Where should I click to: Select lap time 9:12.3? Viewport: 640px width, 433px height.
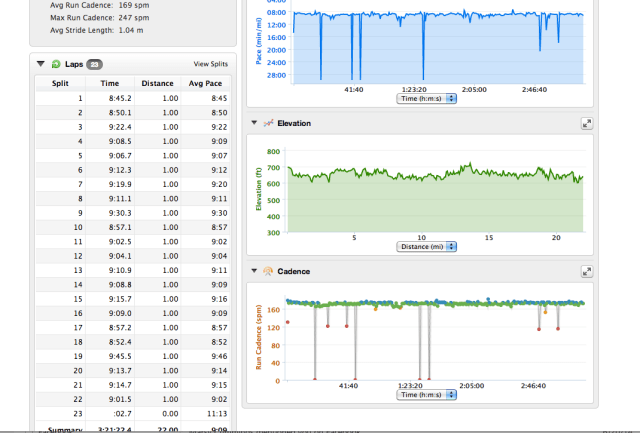pos(120,170)
